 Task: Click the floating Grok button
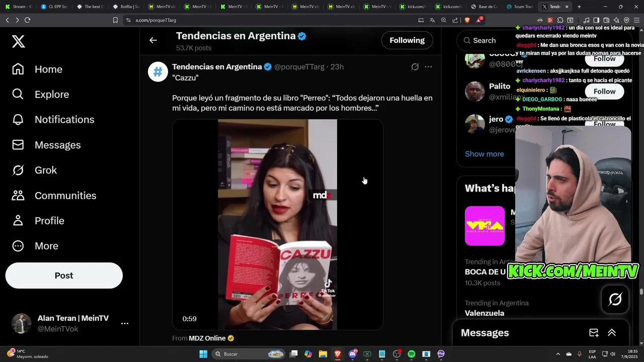tap(615, 300)
